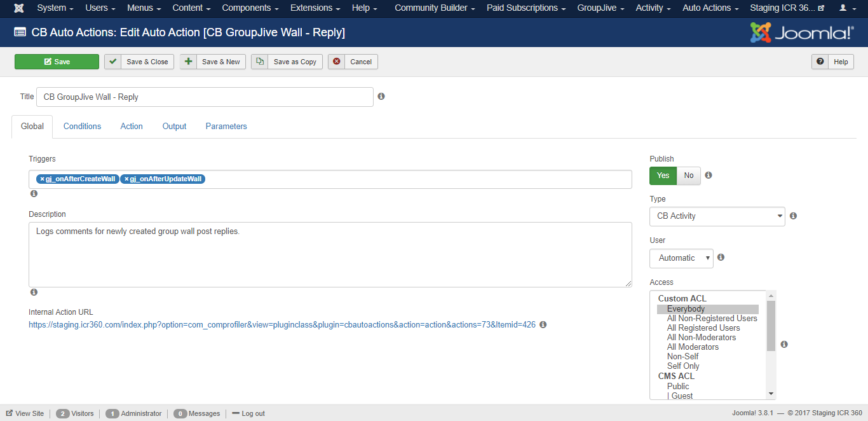Viewport: 868px width, 421px height.
Task: Click the large Joomla! brand logo
Action: 802,32
